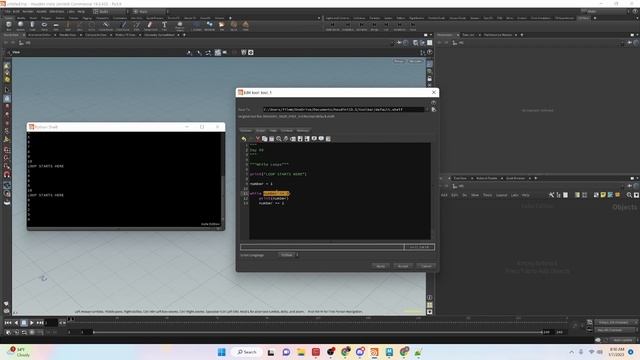The height and width of the screenshot is (360, 640).
Task: Select the Spray Paint shelf tool
Action: (150, 26)
